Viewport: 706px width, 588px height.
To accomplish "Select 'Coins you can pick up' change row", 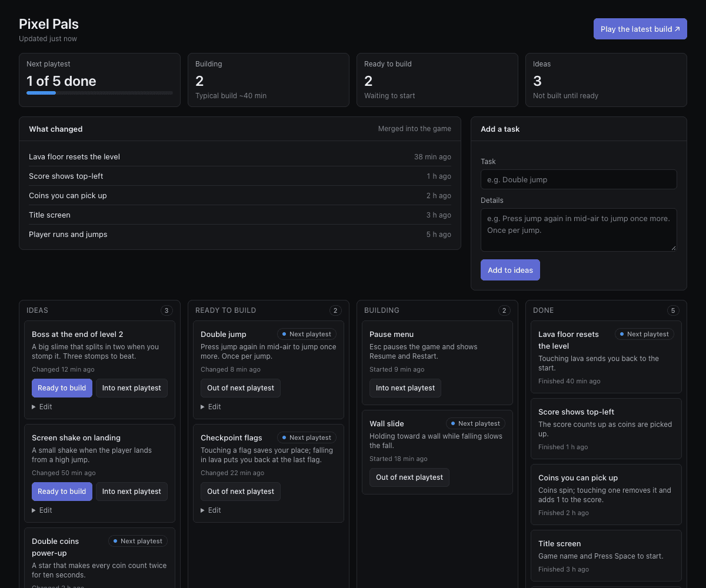I will tap(240, 196).
